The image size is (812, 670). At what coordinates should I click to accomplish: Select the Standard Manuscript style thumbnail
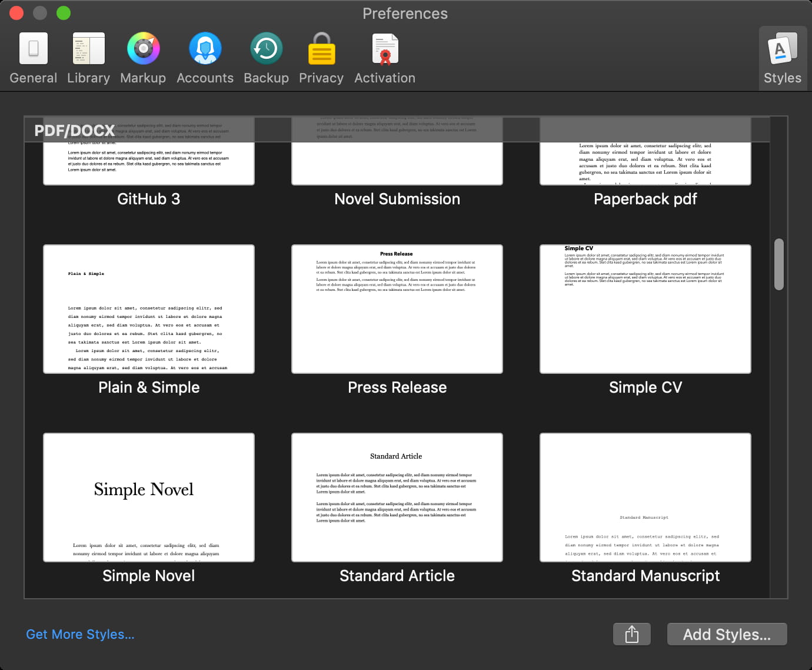[645, 497]
